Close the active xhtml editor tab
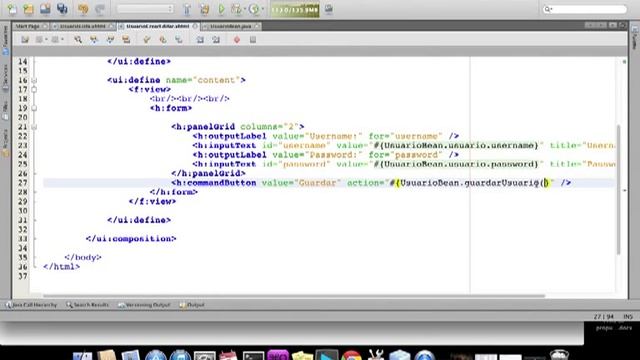 195,26
